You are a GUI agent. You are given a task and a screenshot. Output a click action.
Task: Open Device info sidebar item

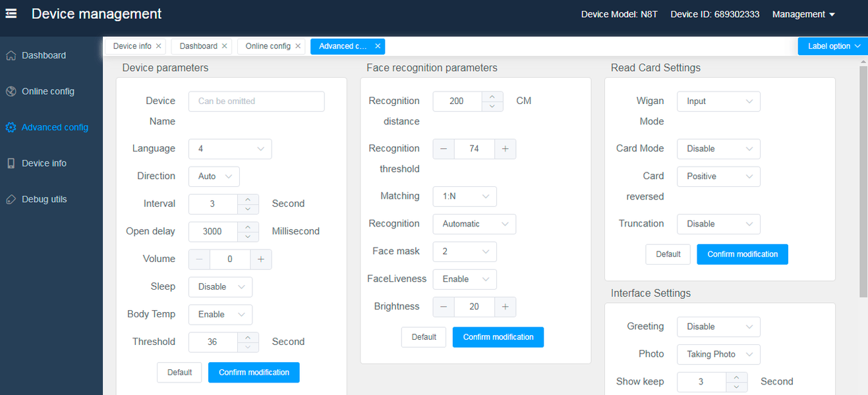point(43,163)
